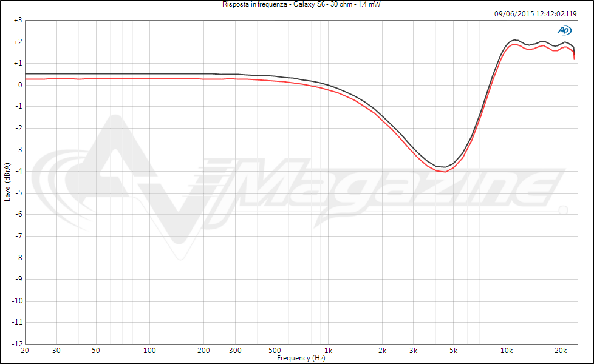Screen dimensions: 594x364
Task: Click the red curve's dip minimum near 4.5k
Action: (445, 172)
